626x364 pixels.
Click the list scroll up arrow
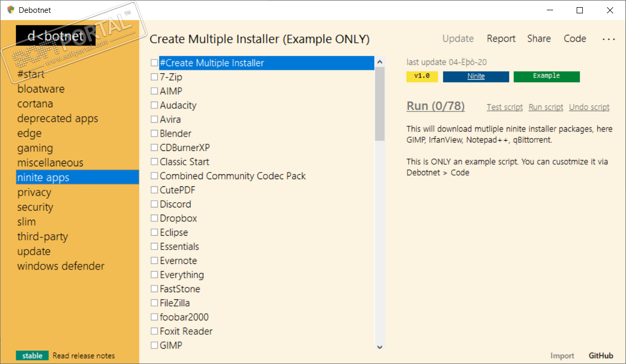click(x=380, y=62)
